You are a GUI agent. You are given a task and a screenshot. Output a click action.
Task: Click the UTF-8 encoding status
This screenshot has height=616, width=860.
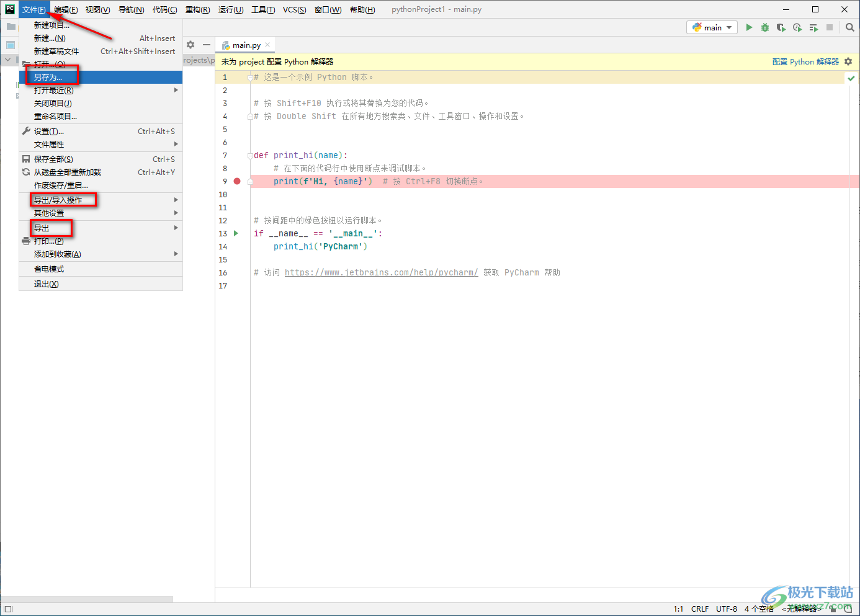[727, 609]
